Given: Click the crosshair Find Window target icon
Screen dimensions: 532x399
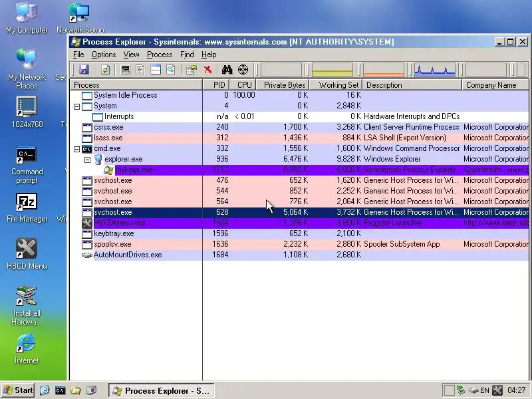Looking at the screenshot, I should (x=243, y=70).
